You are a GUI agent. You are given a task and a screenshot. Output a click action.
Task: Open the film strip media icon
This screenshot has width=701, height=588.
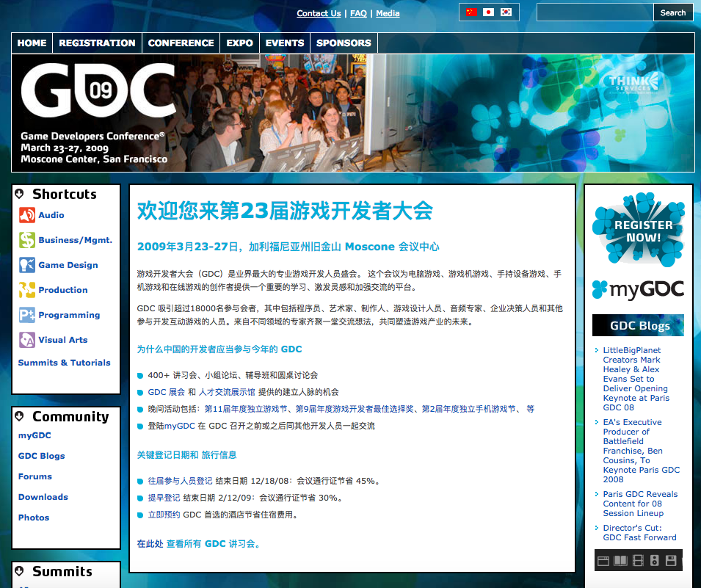637,561
